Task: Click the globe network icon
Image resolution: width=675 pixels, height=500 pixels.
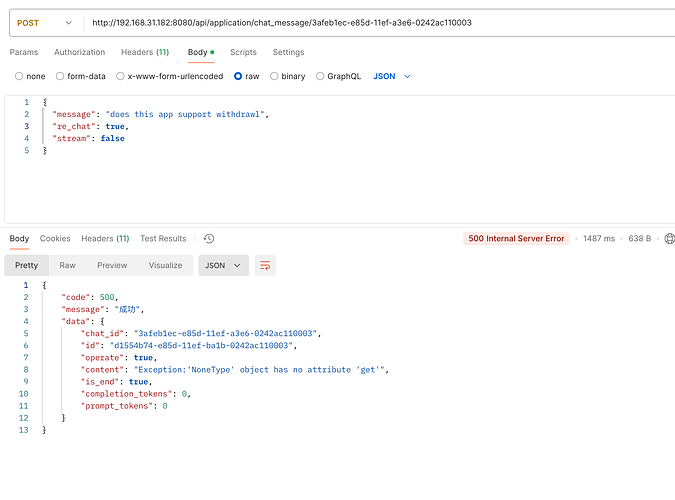Action: coord(669,239)
